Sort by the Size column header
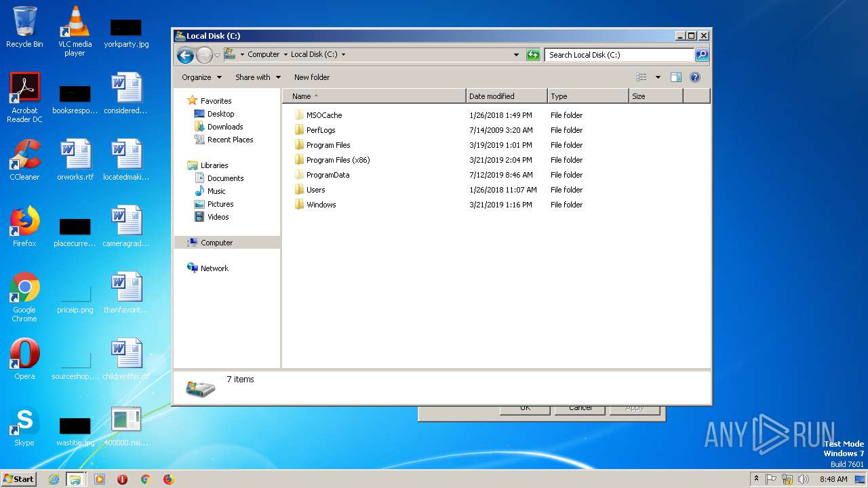 [x=656, y=96]
